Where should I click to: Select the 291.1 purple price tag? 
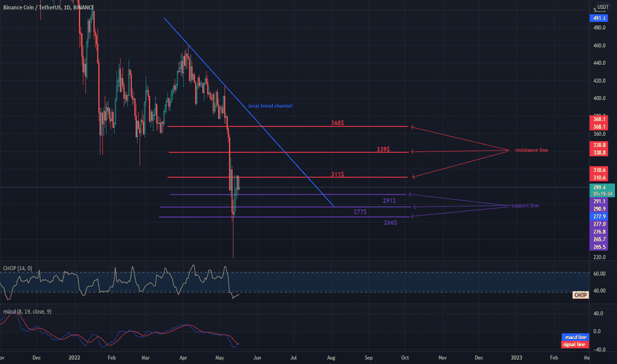599,201
